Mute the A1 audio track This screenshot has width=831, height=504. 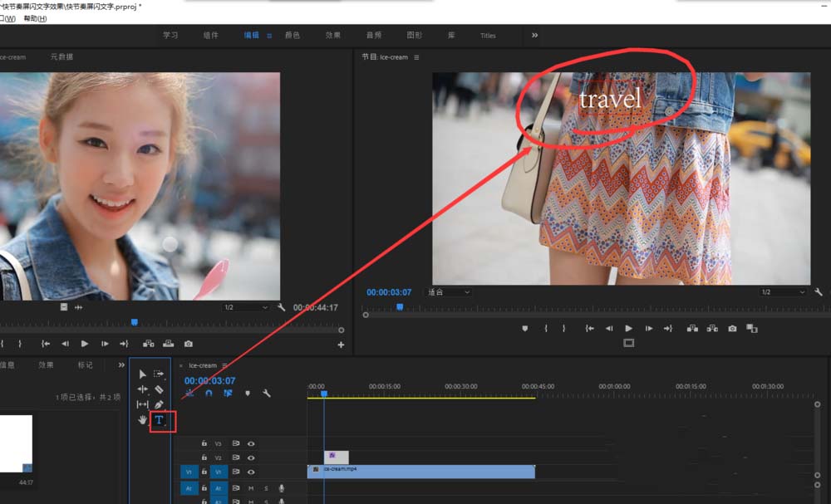click(251, 488)
